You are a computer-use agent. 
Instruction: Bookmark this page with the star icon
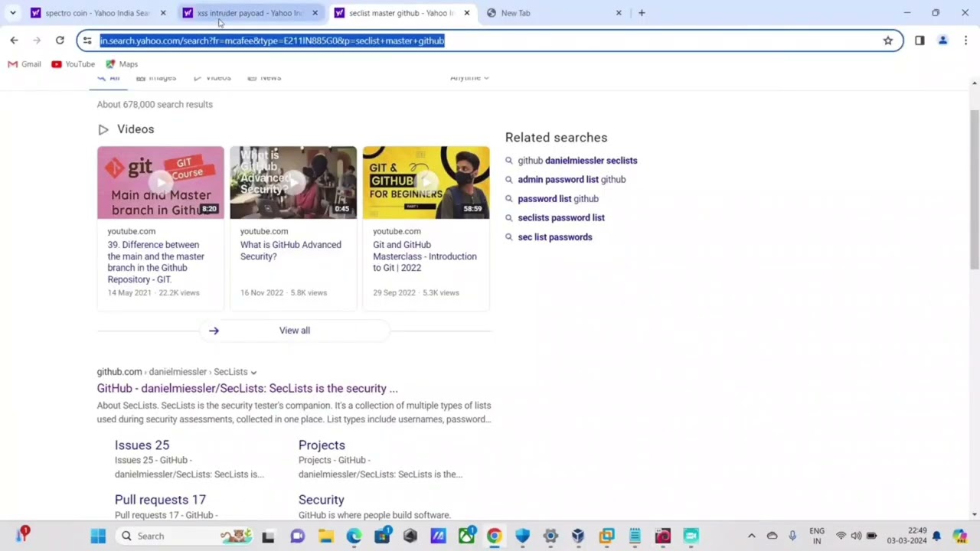[888, 41]
